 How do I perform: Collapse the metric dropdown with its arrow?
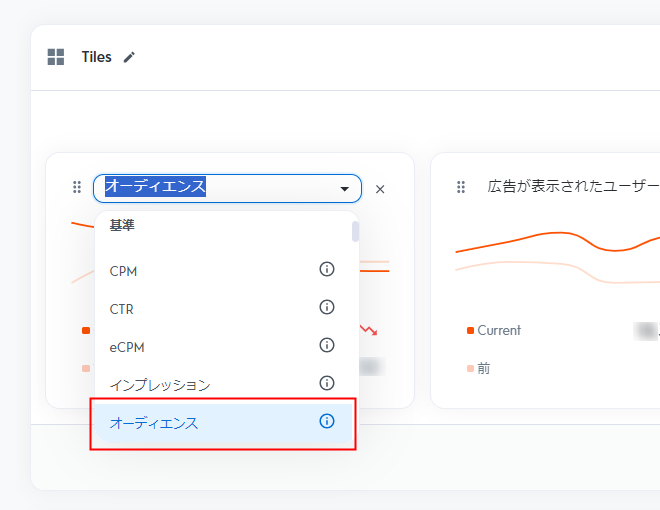(x=344, y=189)
